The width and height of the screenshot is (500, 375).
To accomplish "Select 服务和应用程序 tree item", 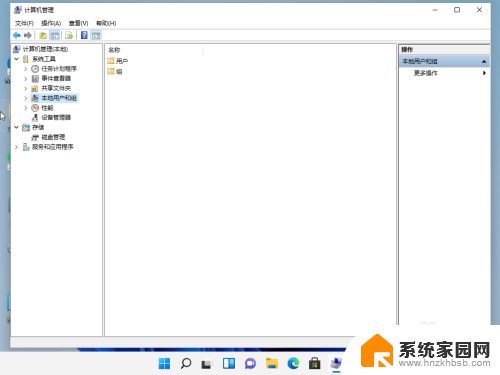I will coord(53,147).
